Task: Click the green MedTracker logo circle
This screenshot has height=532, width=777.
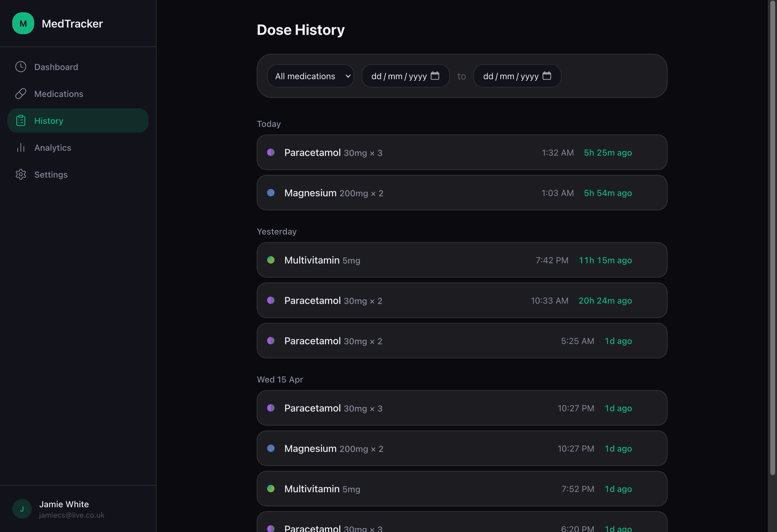Action: (23, 23)
